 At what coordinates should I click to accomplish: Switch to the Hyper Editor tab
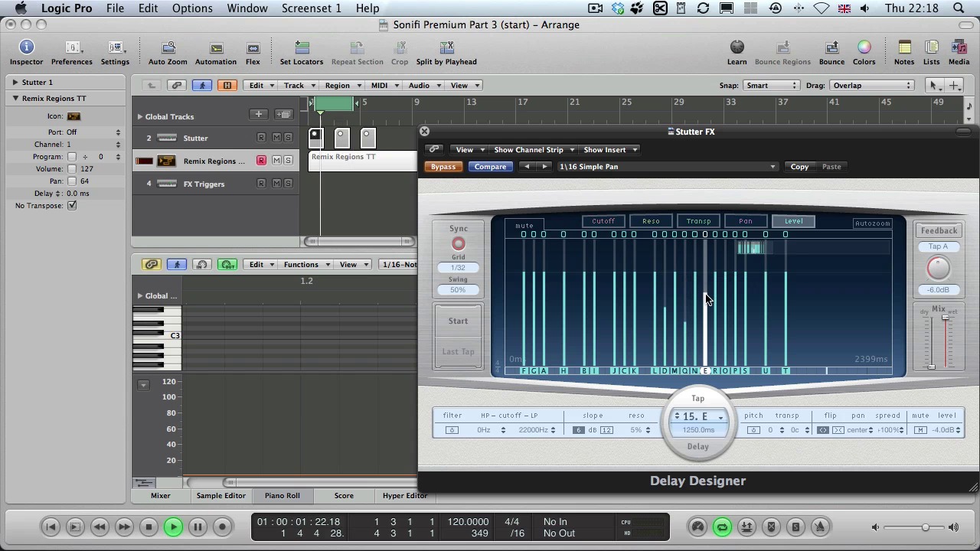point(405,496)
